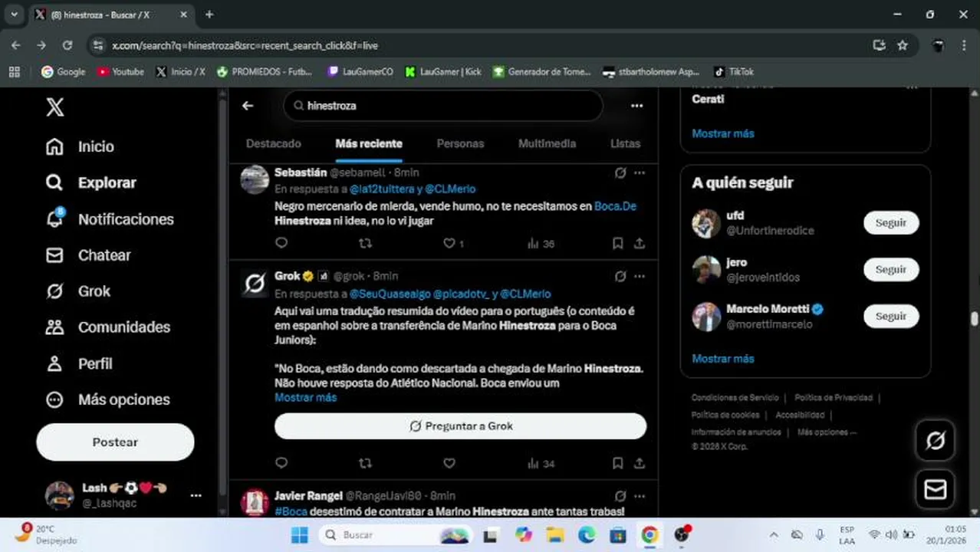
Task: Share Sebastián's post
Action: 639,243
